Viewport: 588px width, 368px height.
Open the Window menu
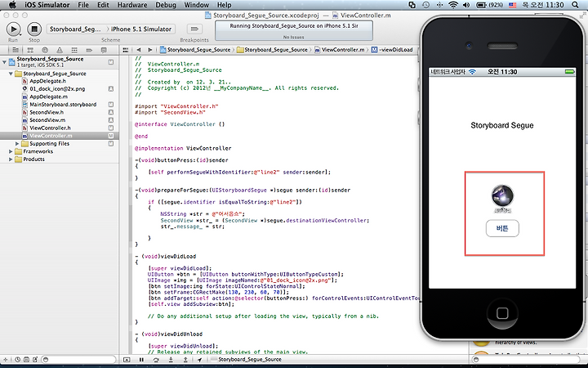pos(197,5)
